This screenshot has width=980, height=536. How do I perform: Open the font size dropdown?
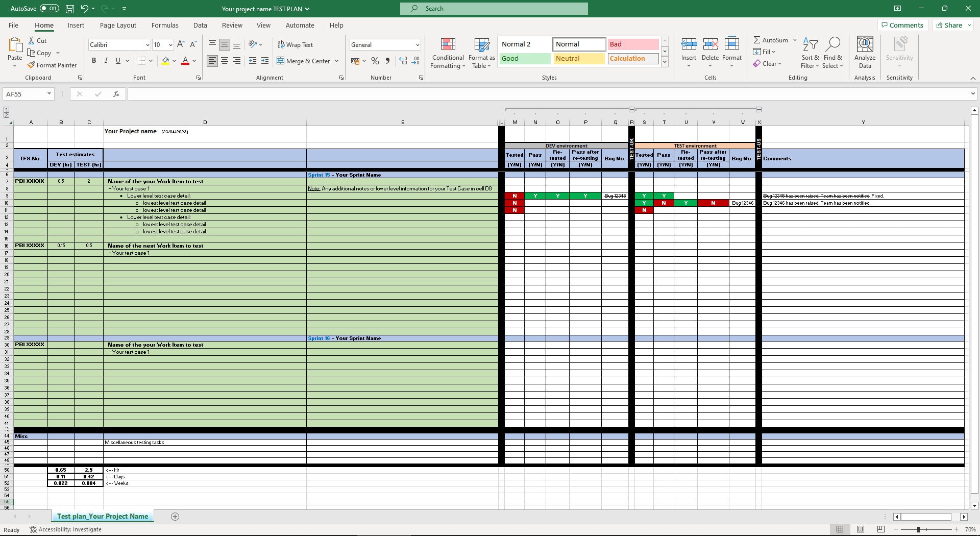click(169, 45)
